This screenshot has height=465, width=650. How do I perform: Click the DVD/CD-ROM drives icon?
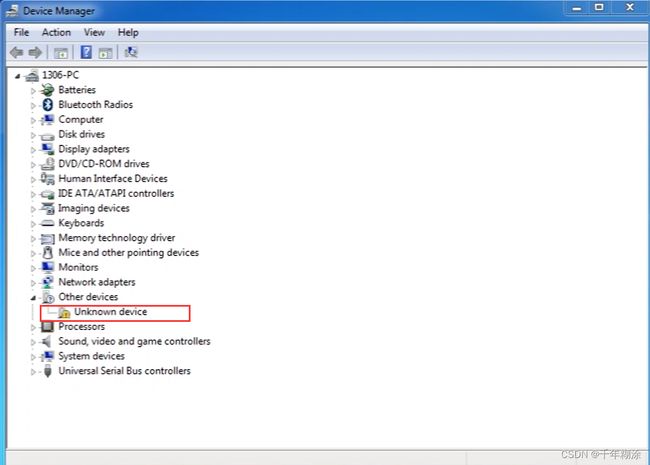[48, 164]
